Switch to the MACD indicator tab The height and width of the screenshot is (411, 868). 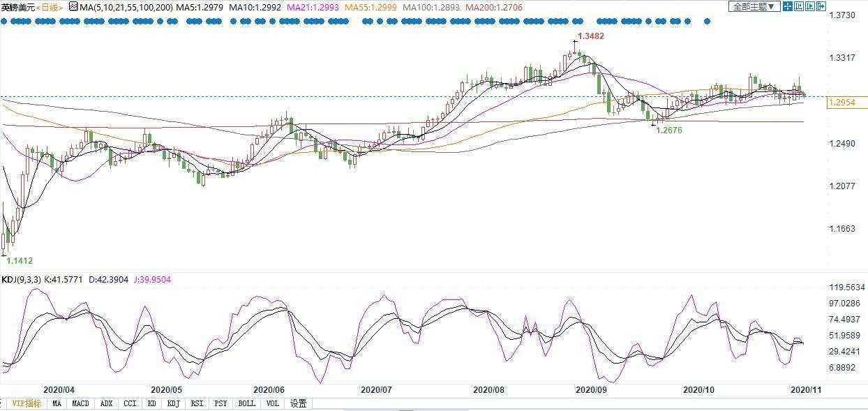[x=81, y=403]
